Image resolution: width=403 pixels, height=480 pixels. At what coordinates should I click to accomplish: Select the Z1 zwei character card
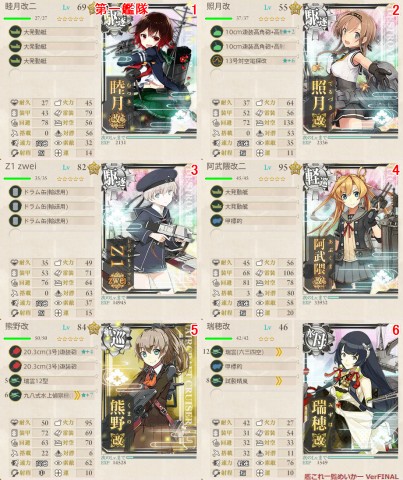pyautogui.click(x=149, y=230)
